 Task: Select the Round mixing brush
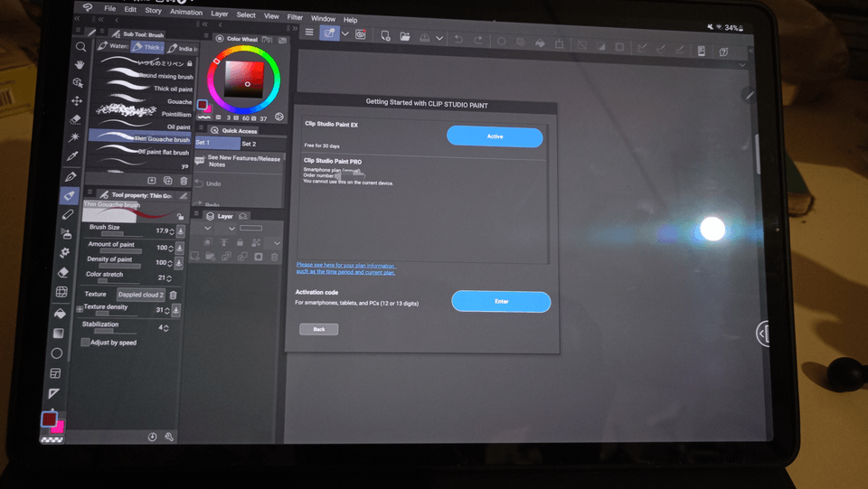point(144,75)
